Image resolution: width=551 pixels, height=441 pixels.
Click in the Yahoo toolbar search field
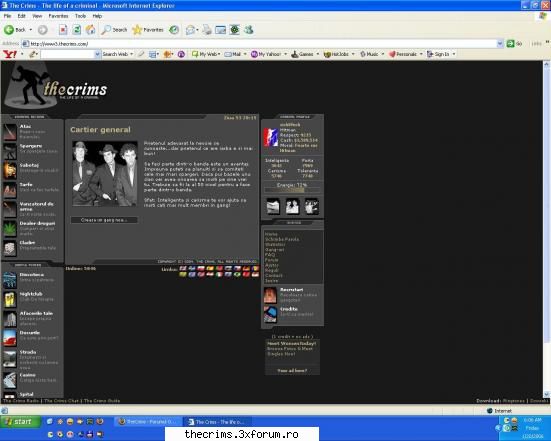point(67,54)
